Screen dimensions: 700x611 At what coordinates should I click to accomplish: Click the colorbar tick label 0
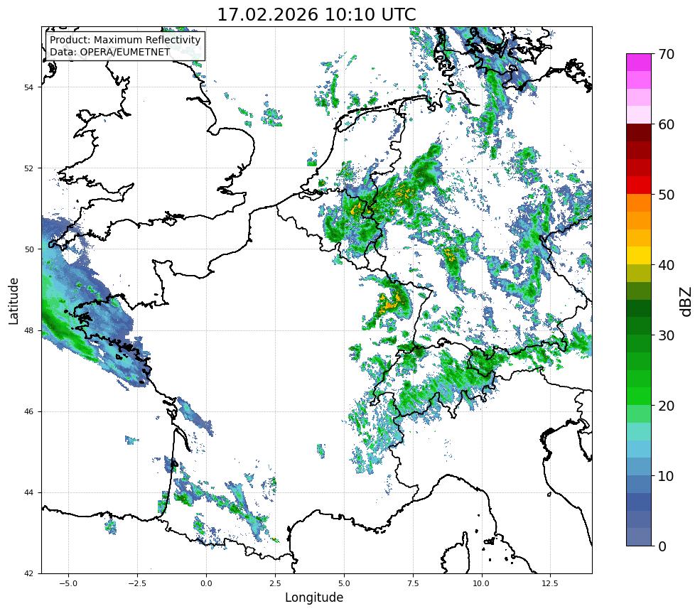coord(662,546)
